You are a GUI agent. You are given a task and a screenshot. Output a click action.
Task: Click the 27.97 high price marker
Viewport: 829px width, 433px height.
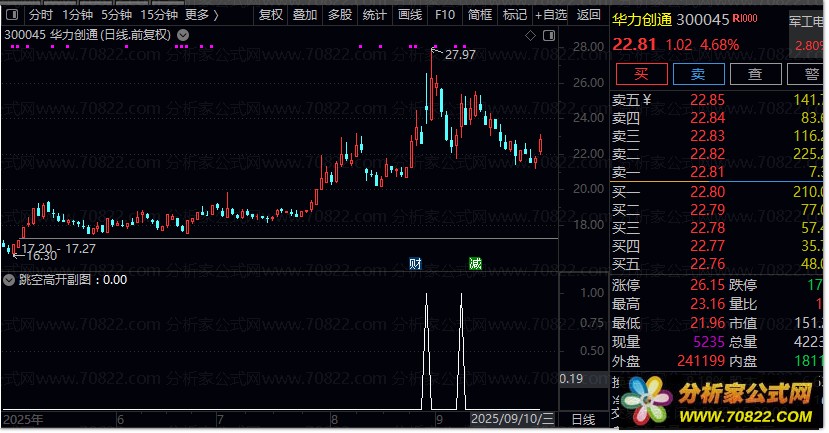pyautogui.click(x=460, y=54)
